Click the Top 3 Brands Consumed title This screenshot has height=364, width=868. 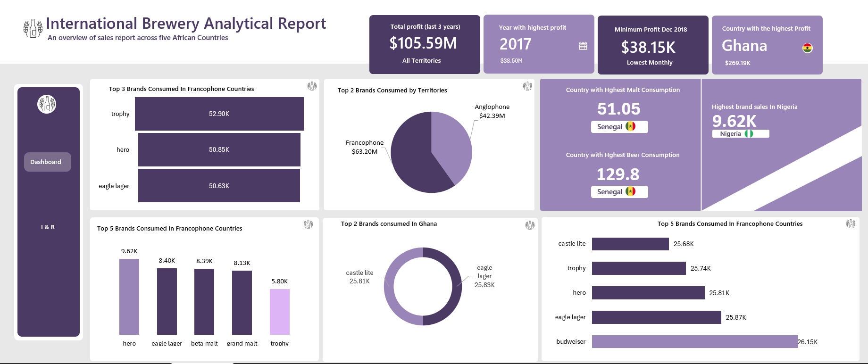(x=182, y=89)
